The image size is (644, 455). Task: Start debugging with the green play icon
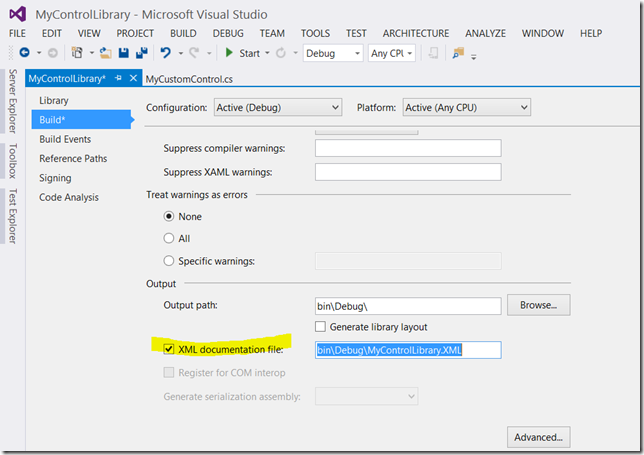point(229,53)
